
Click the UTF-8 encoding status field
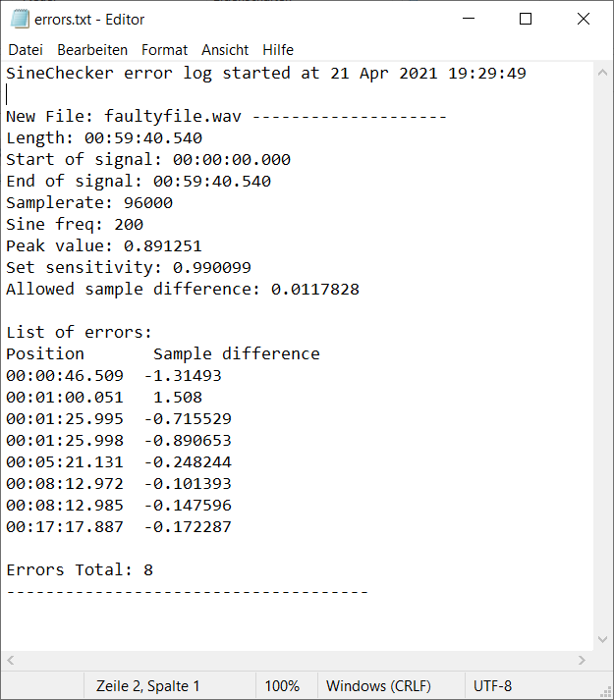coord(492,685)
